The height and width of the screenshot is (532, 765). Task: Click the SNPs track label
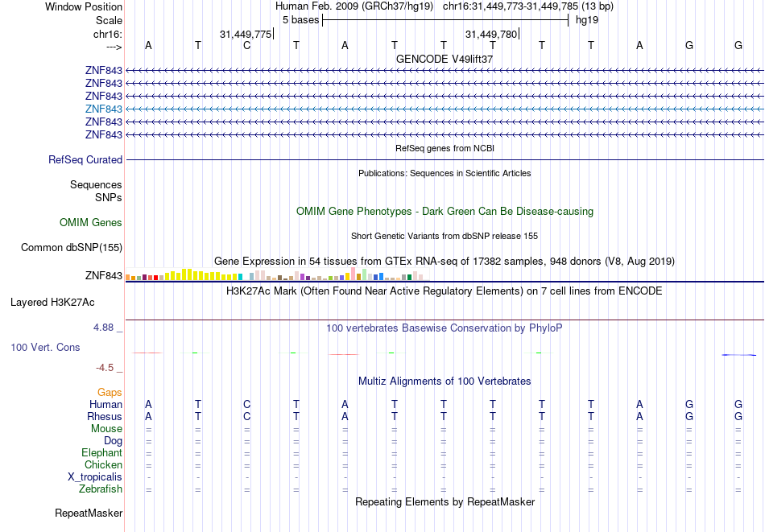pos(109,197)
